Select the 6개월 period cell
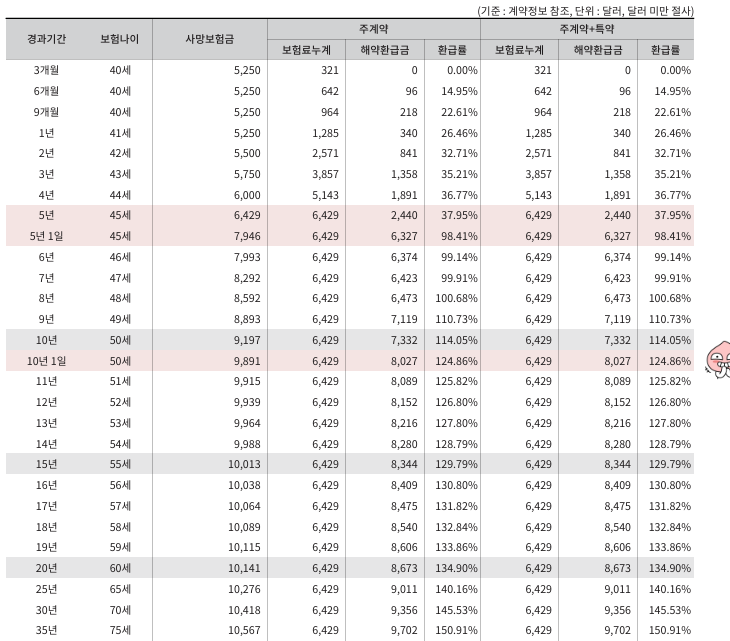Screen dimensions: 730x641 pyautogui.click(x=46, y=91)
